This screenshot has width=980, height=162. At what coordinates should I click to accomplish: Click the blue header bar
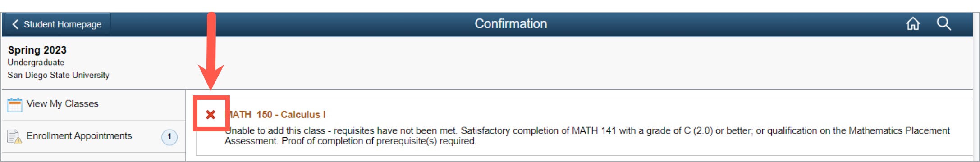(487, 24)
